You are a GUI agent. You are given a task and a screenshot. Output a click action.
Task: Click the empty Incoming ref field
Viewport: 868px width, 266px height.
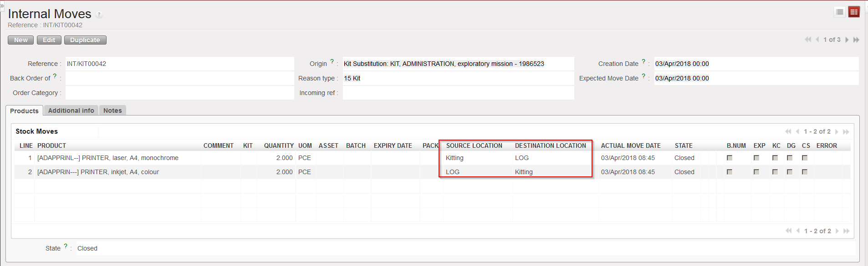click(458, 93)
